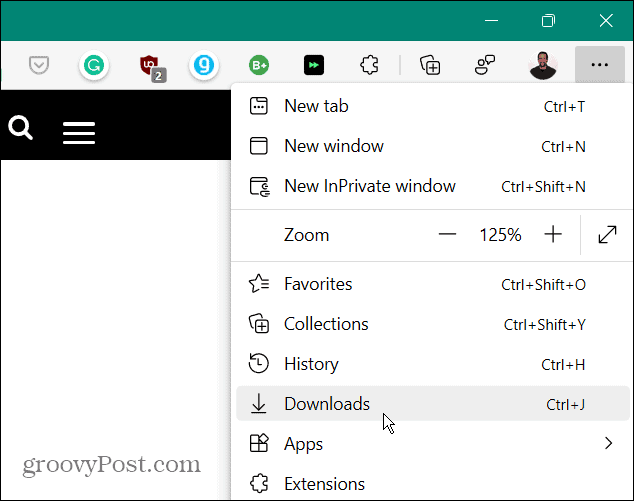Click the website search magnifier icon
634x501 pixels.
(21, 129)
